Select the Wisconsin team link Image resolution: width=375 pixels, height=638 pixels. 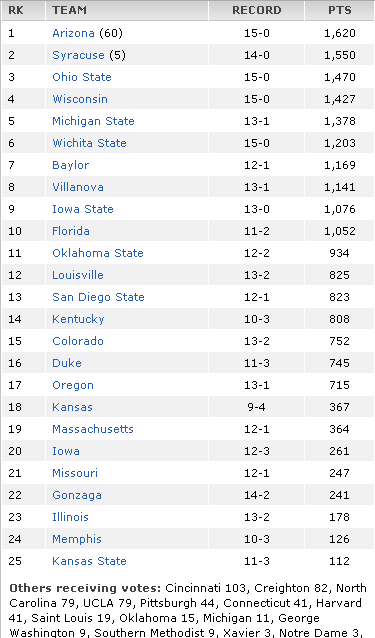(80, 99)
